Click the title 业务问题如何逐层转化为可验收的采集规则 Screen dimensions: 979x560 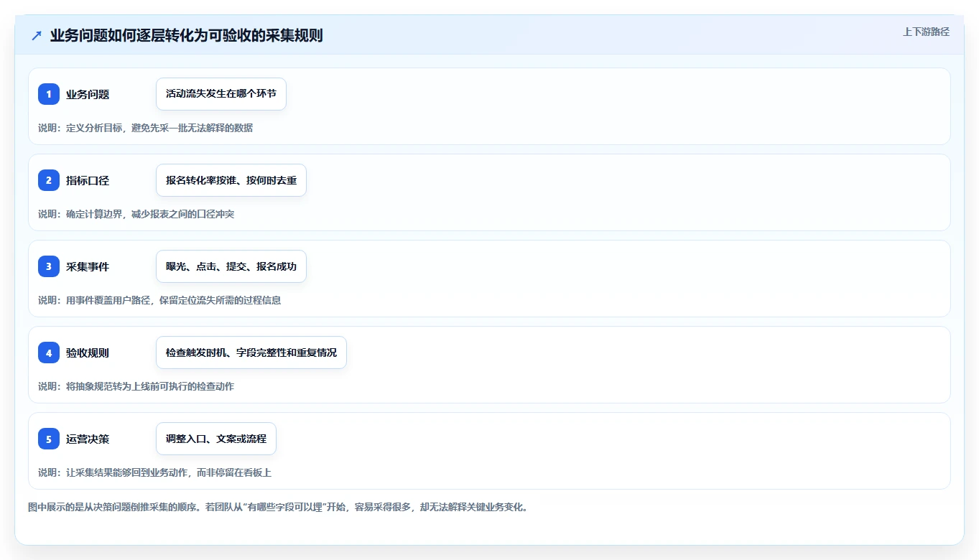click(187, 36)
